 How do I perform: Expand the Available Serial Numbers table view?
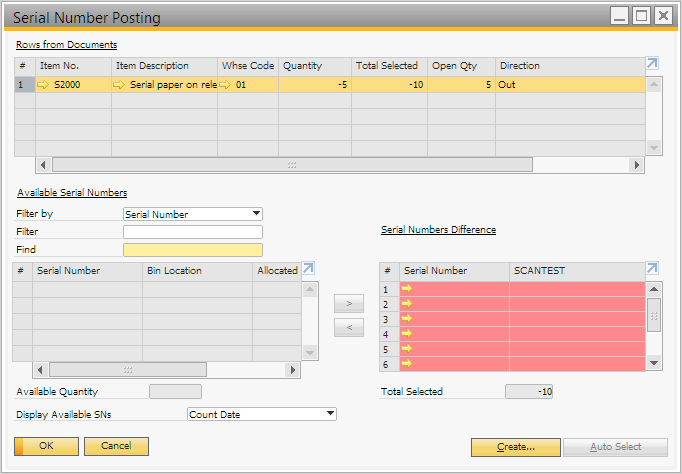click(308, 268)
